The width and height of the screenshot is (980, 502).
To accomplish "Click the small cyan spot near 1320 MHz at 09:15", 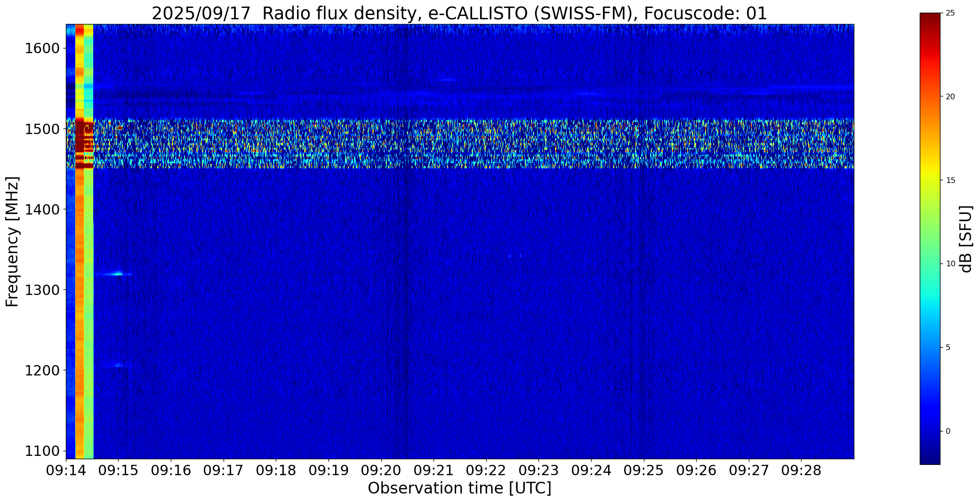I will (x=116, y=274).
